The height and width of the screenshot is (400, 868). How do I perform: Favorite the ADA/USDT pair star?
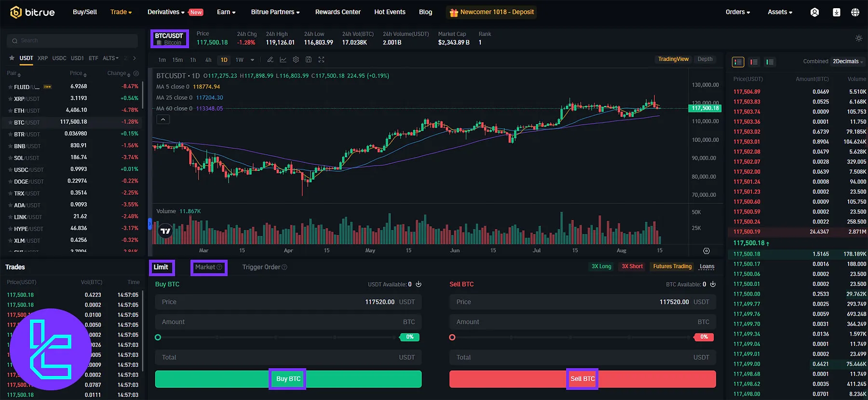(10, 205)
